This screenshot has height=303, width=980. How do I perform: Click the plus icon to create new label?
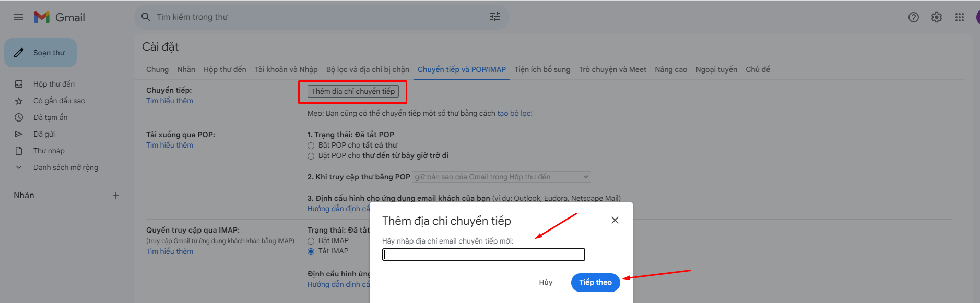pos(116,196)
